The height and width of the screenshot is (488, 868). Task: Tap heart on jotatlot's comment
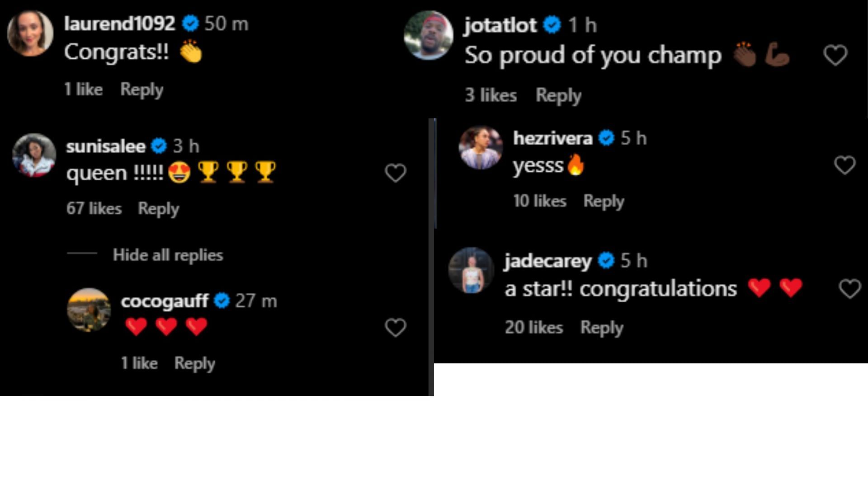[x=835, y=55]
